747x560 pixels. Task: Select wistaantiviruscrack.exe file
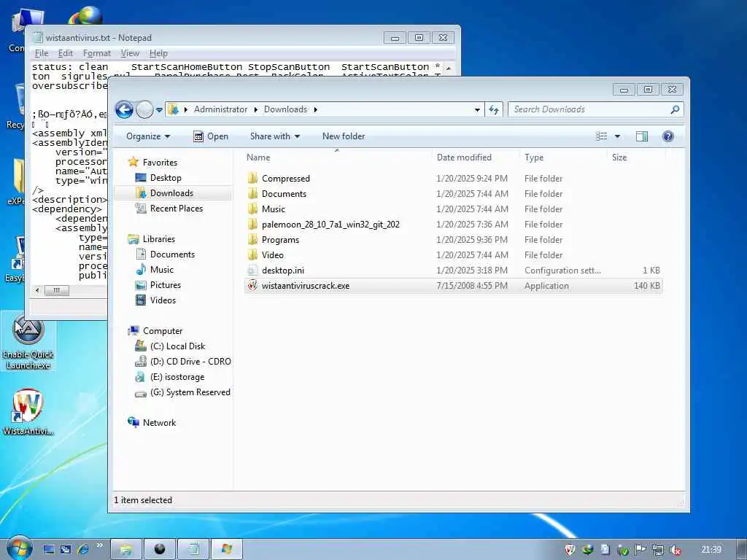pos(306,286)
